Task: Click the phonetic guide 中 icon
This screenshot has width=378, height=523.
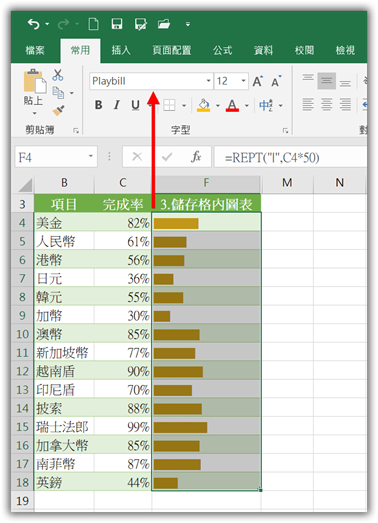Action: coord(266,105)
